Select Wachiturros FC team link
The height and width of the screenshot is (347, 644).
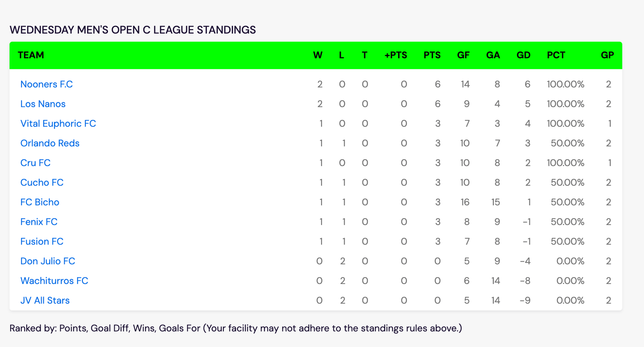[54, 281]
